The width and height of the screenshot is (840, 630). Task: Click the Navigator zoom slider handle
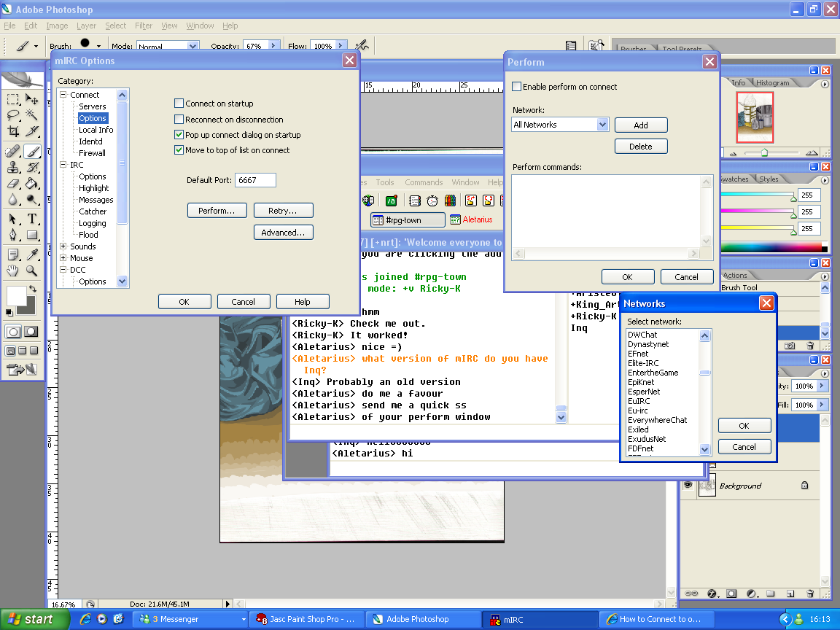(764, 153)
